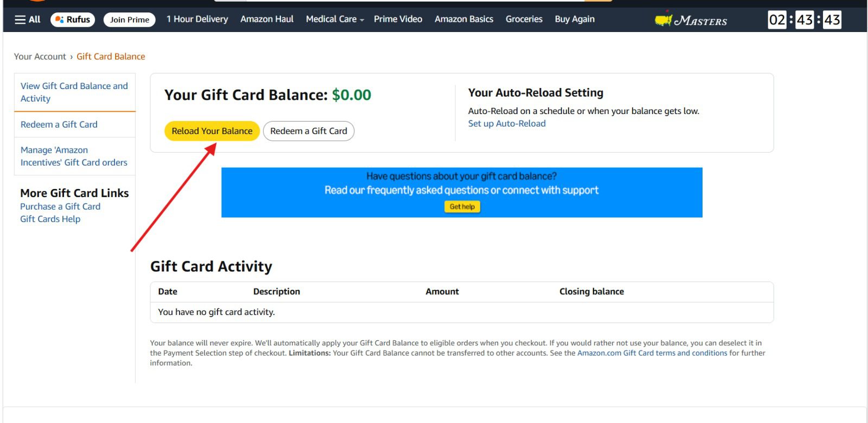Navigate to Amazon Haul
868x423 pixels.
(266, 19)
